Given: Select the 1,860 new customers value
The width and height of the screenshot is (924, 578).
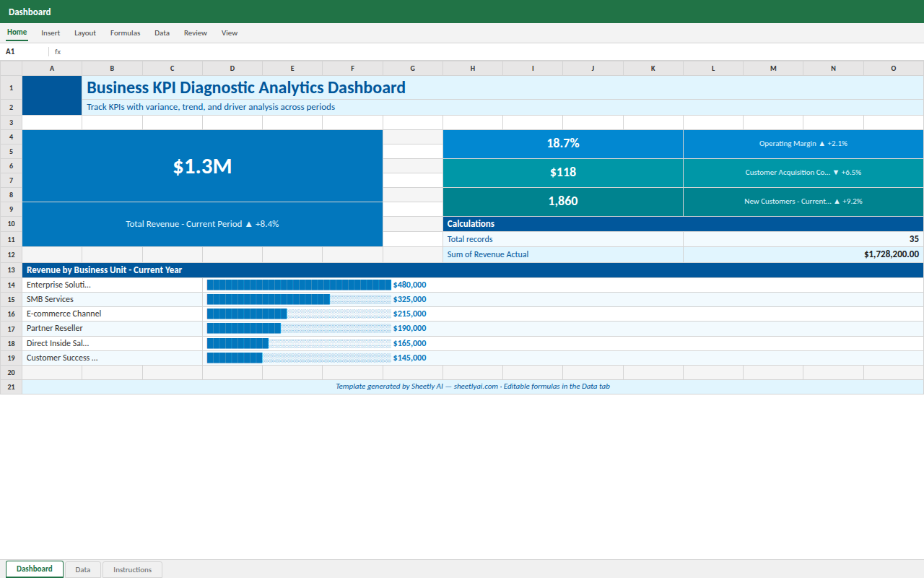Looking at the screenshot, I should 563,202.
